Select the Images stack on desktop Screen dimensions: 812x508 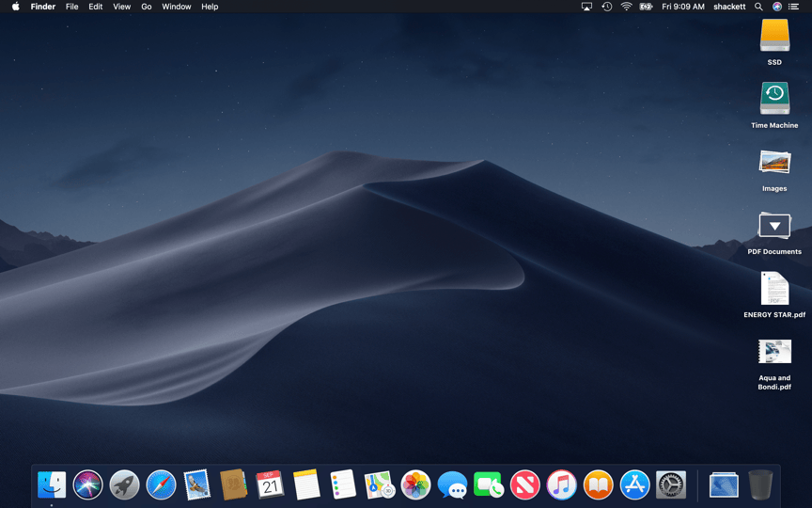(x=774, y=162)
